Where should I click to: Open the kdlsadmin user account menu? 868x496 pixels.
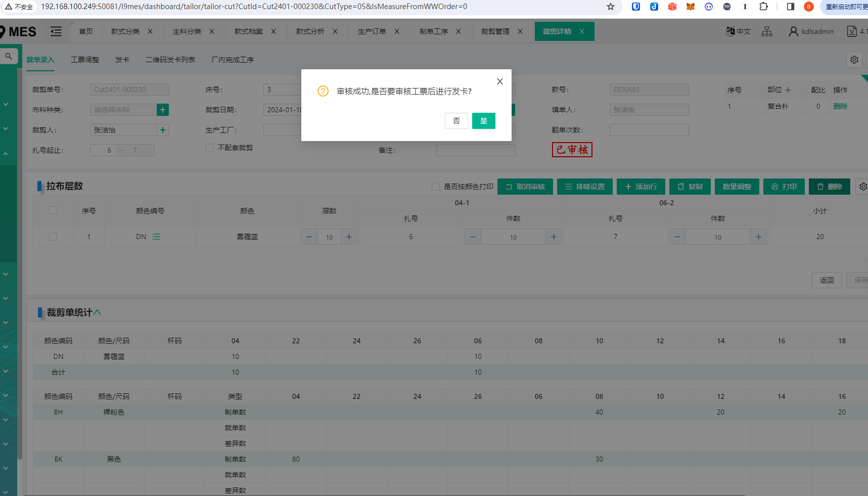[x=811, y=31]
